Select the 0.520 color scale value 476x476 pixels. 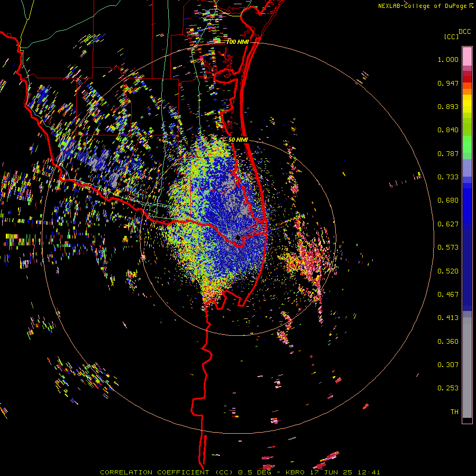448,271
